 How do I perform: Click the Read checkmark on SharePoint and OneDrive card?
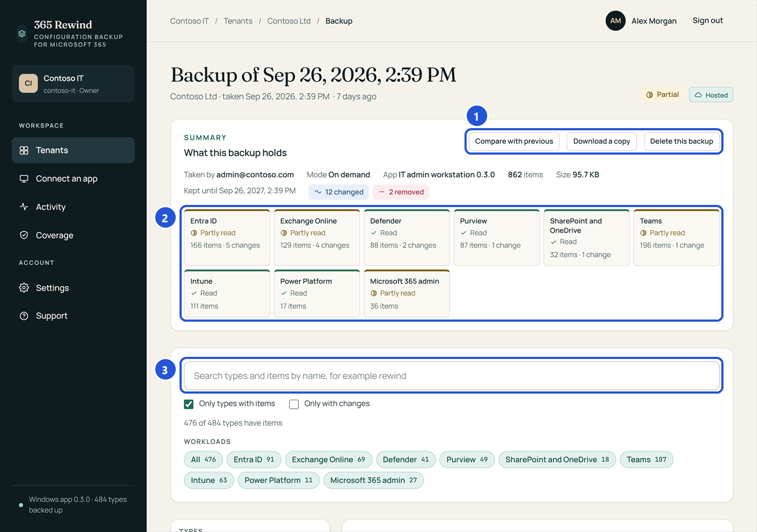coord(553,242)
